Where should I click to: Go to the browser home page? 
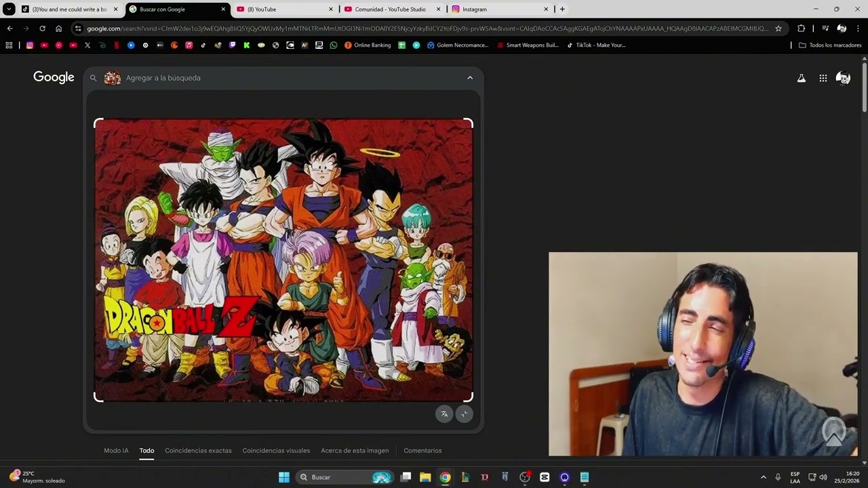point(59,28)
